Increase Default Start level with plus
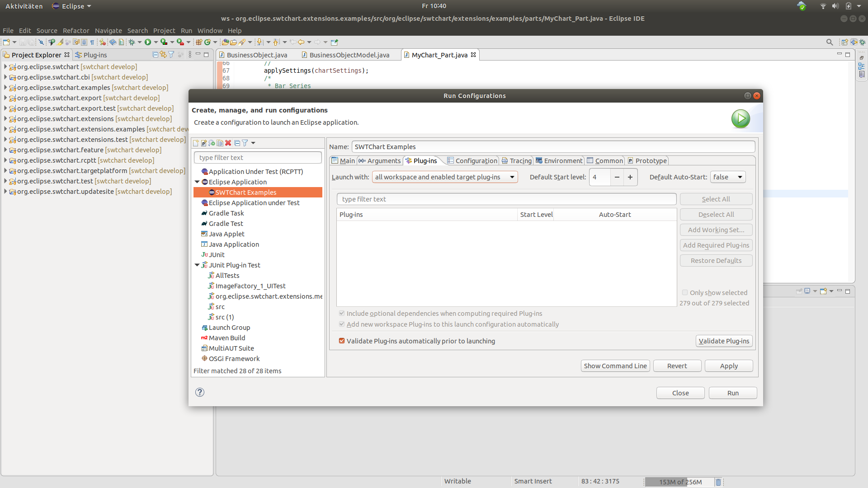This screenshot has width=868, height=488. pos(630,177)
